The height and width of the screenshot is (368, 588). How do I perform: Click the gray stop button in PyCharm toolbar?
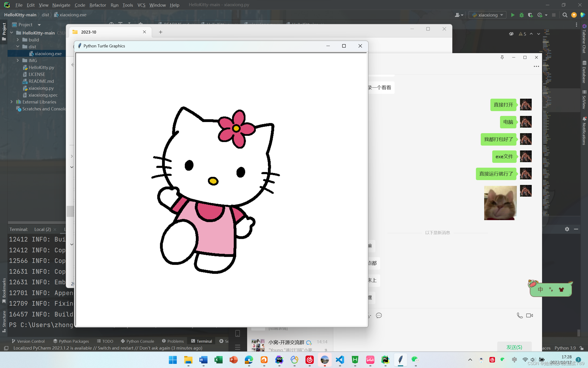pyautogui.click(x=554, y=15)
